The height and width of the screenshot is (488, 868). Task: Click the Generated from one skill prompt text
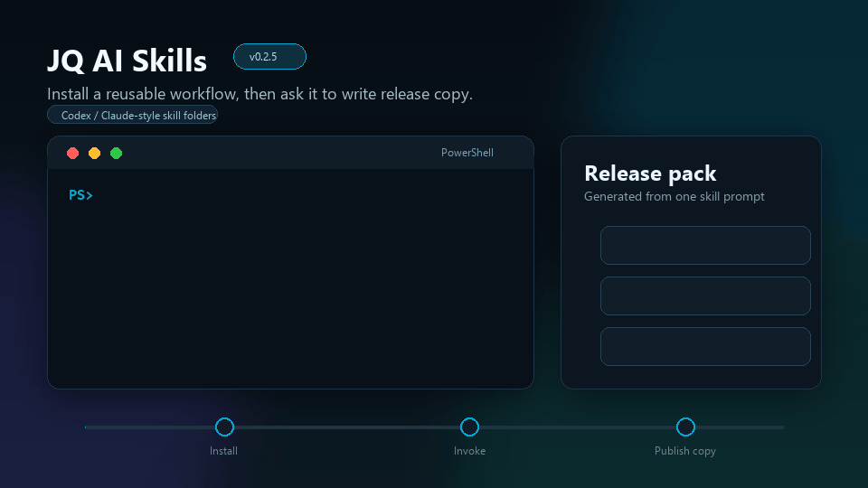(x=675, y=196)
